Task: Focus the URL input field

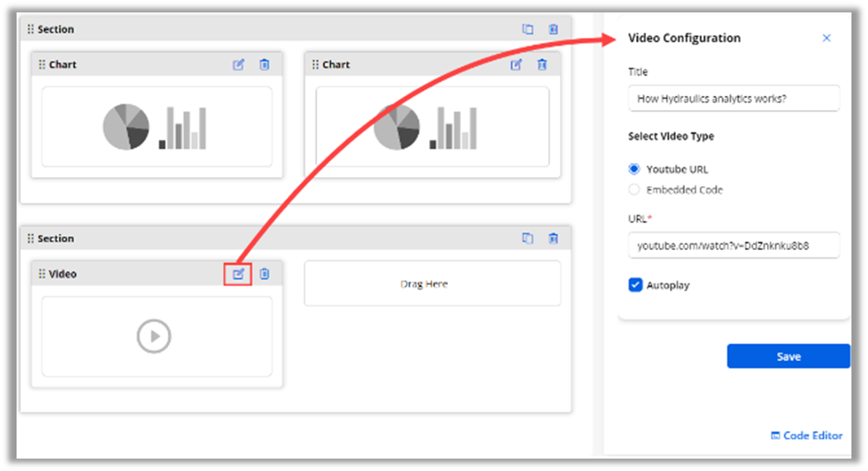Action: click(x=733, y=246)
